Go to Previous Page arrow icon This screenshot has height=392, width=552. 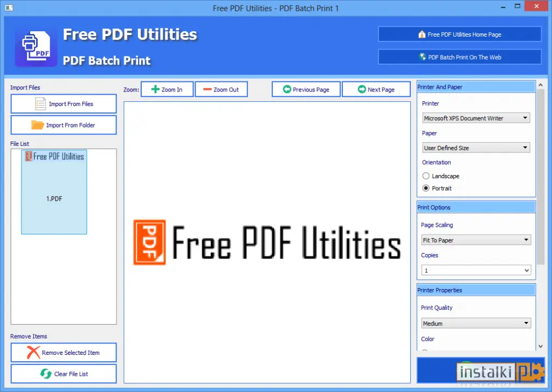(x=287, y=89)
